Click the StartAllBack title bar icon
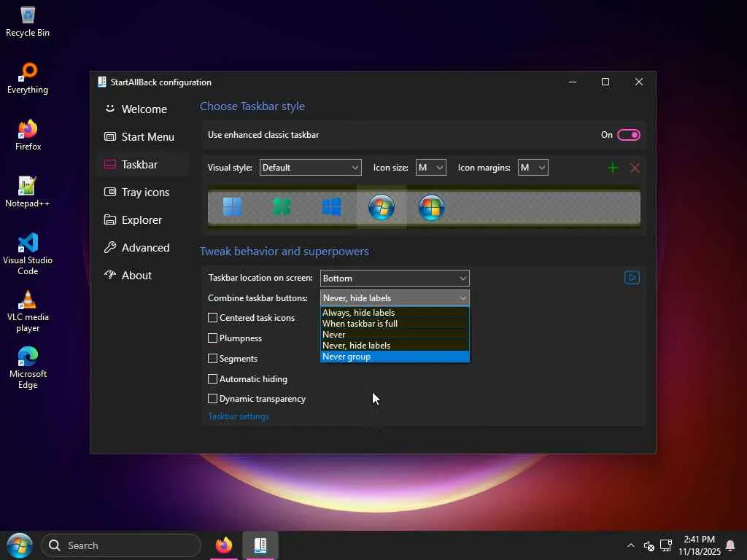Image resolution: width=747 pixels, height=560 pixels. tap(102, 82)
